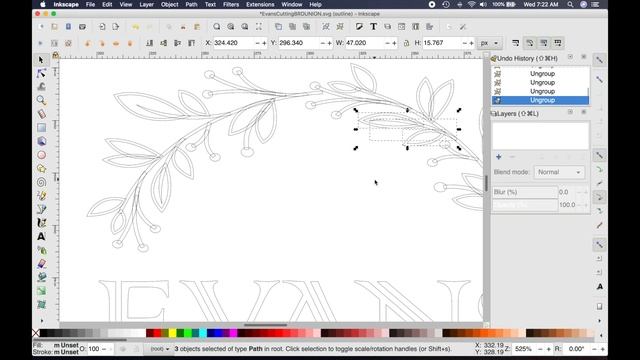This screenshot has width=640, height=360.
Task: Pick the yellow palette swatch
Action: point(172,333)
